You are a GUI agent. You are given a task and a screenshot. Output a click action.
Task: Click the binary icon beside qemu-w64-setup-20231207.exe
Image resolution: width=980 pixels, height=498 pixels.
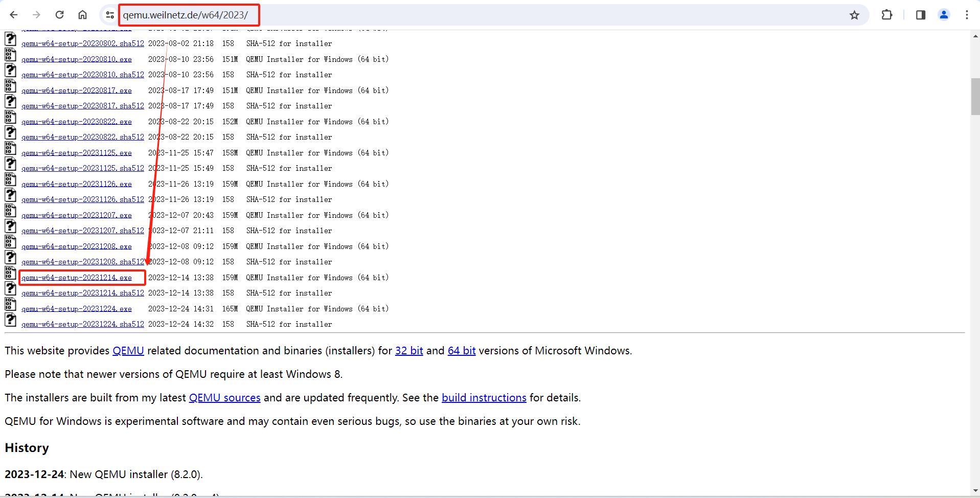10,211
